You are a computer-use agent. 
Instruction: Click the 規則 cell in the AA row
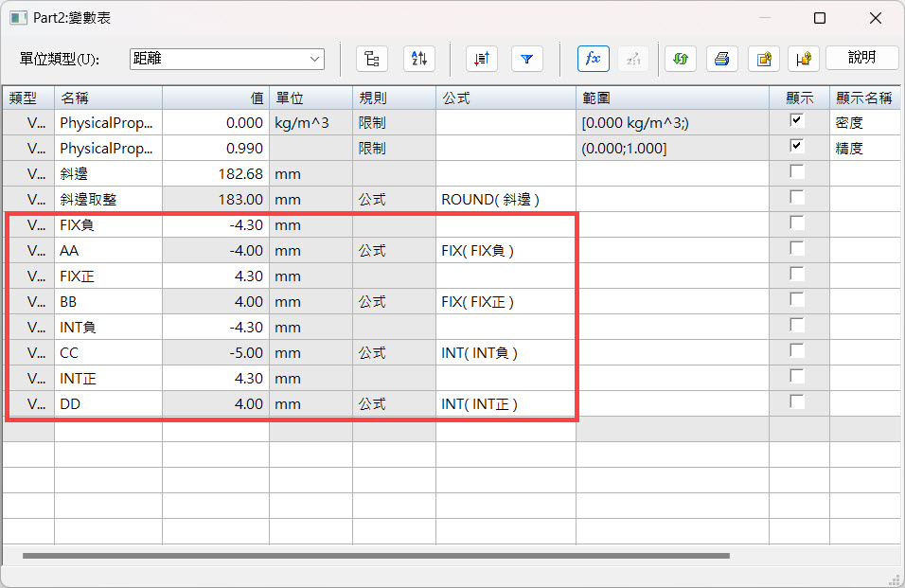tap(394, 251)
